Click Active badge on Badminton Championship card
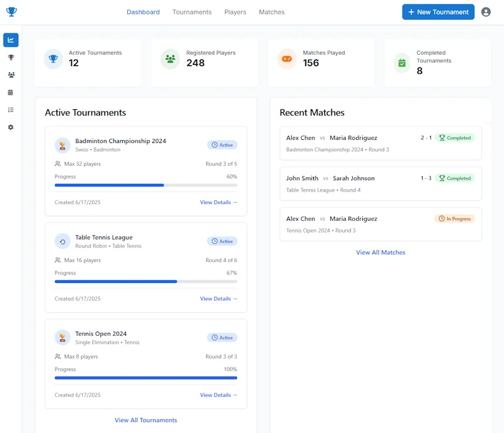The width and height of the screenshot is (504, 433). click(x=222, y=145)
